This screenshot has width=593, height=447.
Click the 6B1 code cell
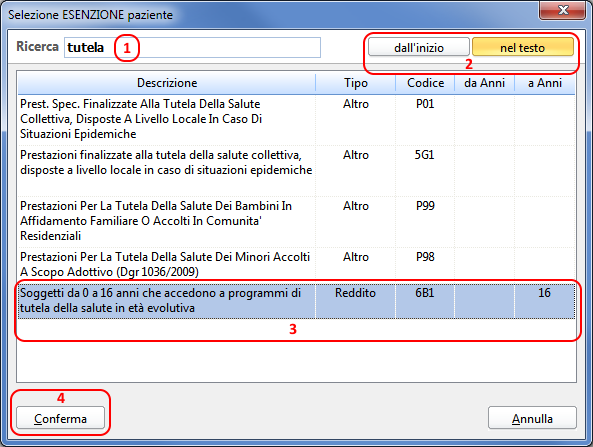pyautogui.click(x=425, y=293)
